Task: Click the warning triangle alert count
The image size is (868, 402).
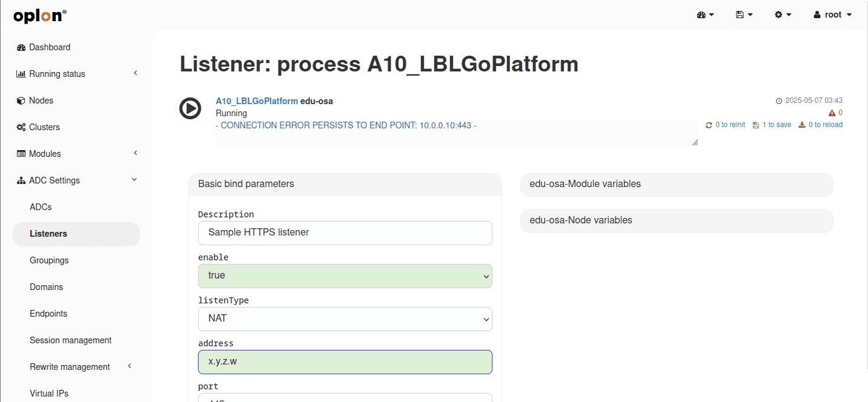Action: point(835,113)
